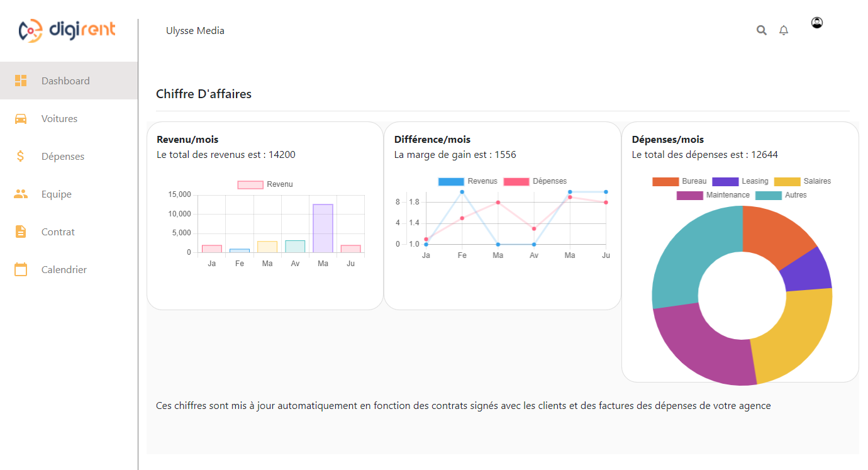868x470 pixels.
Task: Toggle Leasing legend item in donut chart
Action: point(740,181)
